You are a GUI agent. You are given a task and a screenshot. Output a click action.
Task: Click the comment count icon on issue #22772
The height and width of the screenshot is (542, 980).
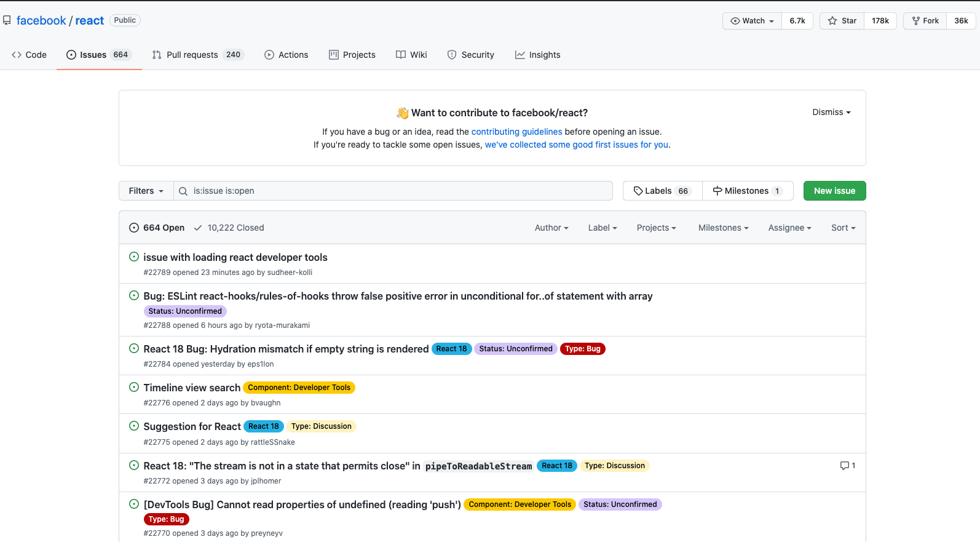pos(845,466)
